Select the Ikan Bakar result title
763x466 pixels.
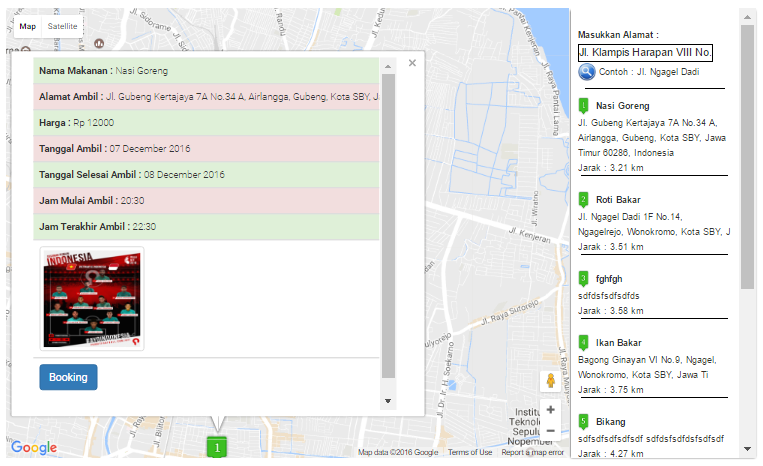[x=618, y=342]
